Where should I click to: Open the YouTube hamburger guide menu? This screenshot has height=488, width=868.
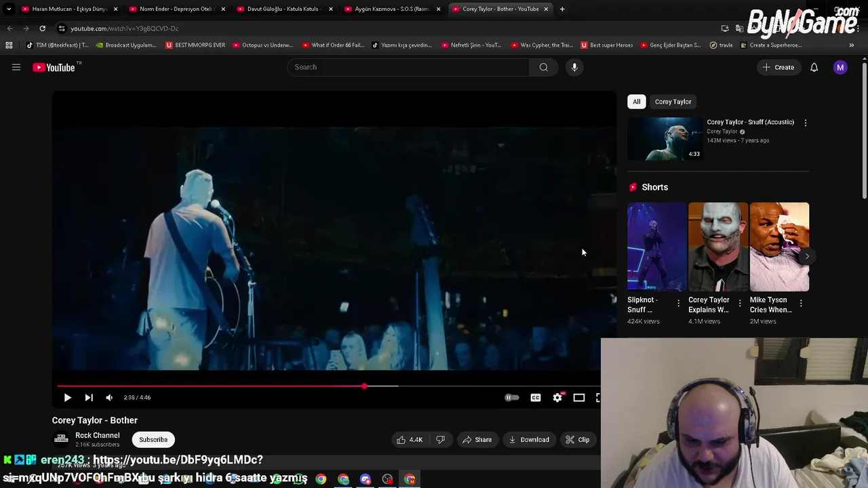point(16,67)
